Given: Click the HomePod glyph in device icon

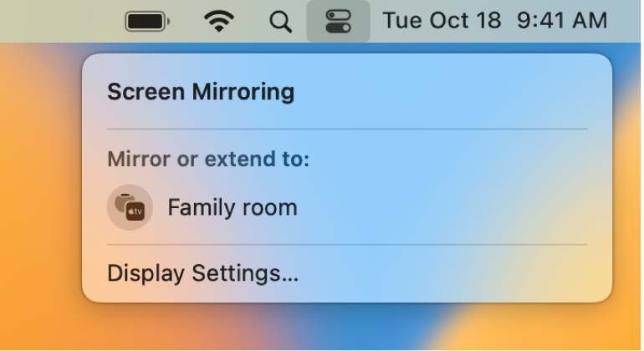Looking at the screenshot, I should (125, 201).
